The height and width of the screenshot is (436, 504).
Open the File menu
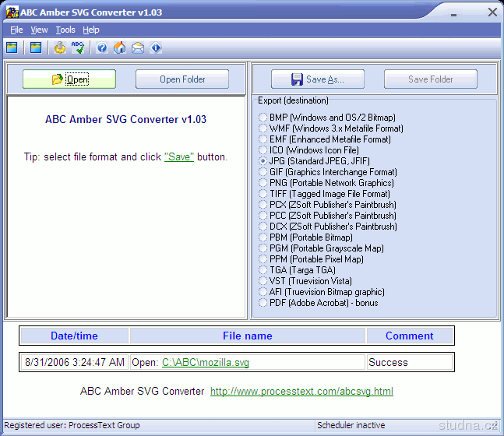point(16,30)
